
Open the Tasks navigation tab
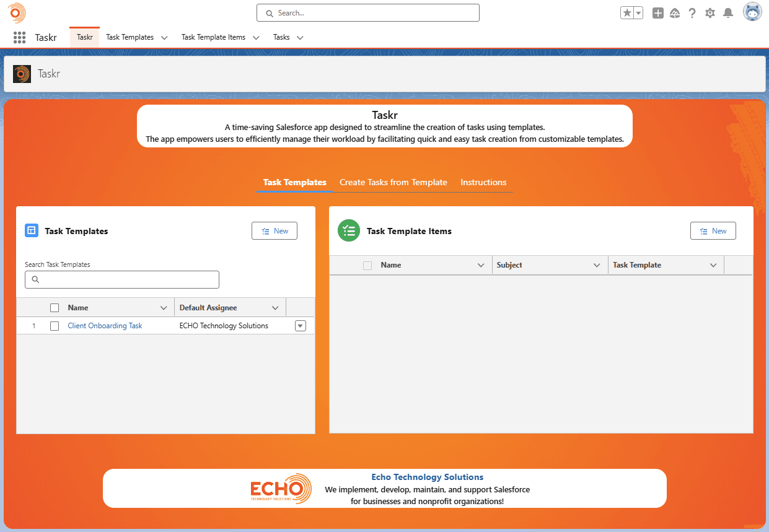281,37
